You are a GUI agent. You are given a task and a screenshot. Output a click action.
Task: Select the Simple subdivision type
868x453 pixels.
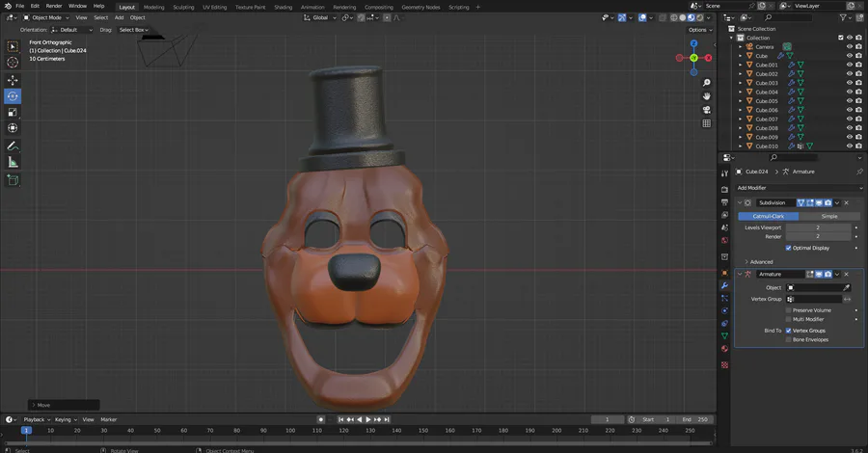click(x=829, y=216)
